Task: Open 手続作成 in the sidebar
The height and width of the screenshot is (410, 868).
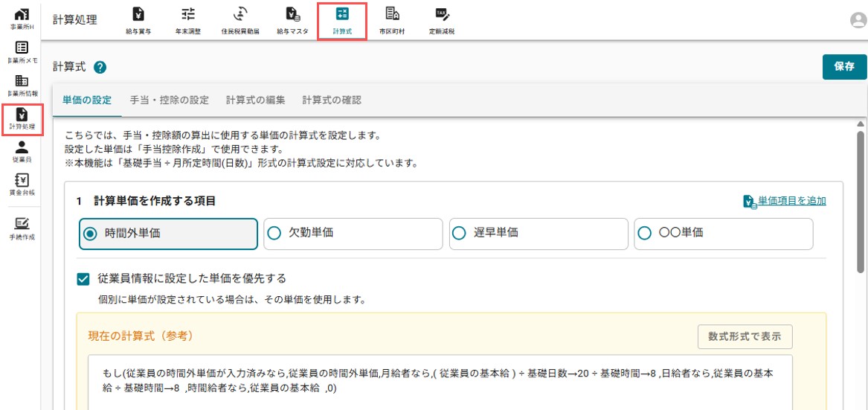Action: click(22, 229)
